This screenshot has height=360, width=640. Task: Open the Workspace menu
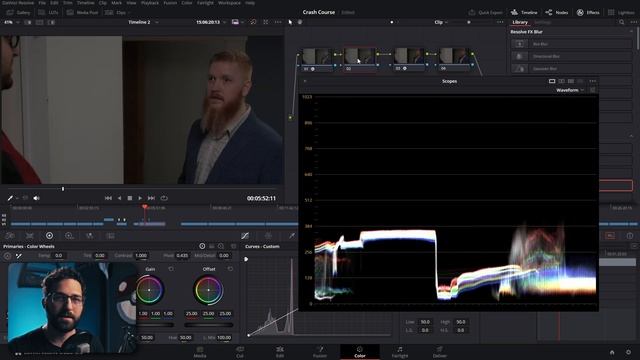pyautogui.click(x=229, y=3)
